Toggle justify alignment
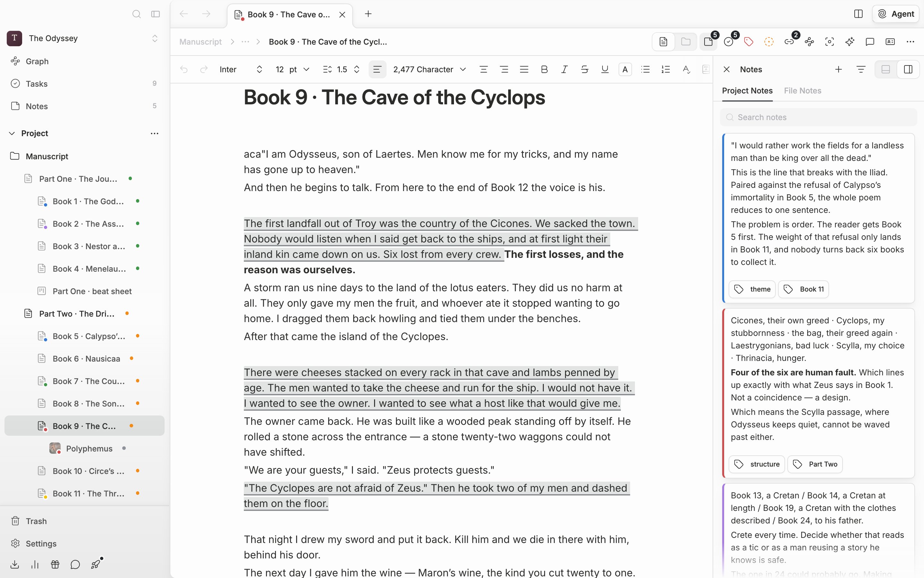 click(x=524, y=69)
